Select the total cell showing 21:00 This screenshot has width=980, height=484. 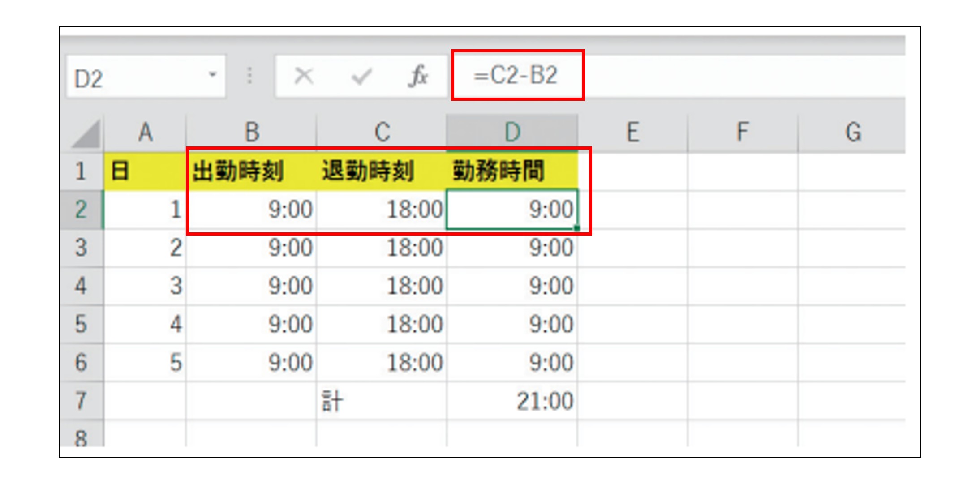[512, 401]
